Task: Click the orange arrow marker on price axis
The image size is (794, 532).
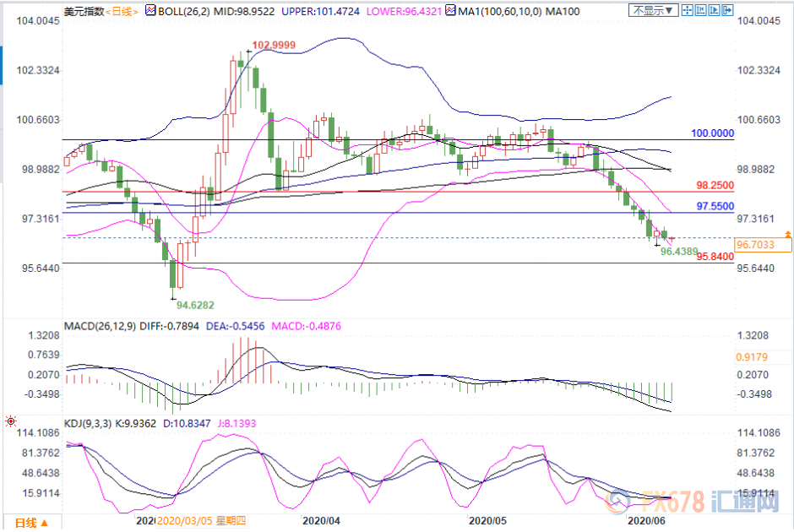Action: coord(787,233)
